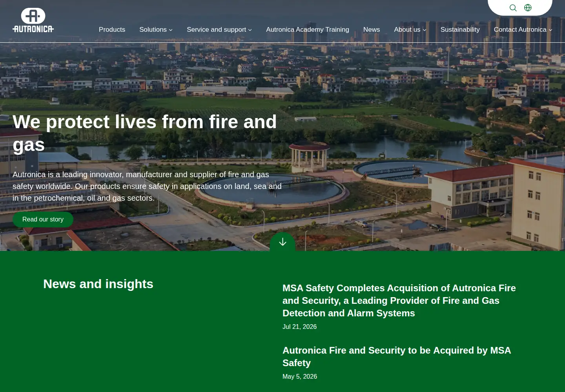This screenshot has height=392, width=565.
Task: Expand the About us dropdown
Action: (x=410, y=29)
